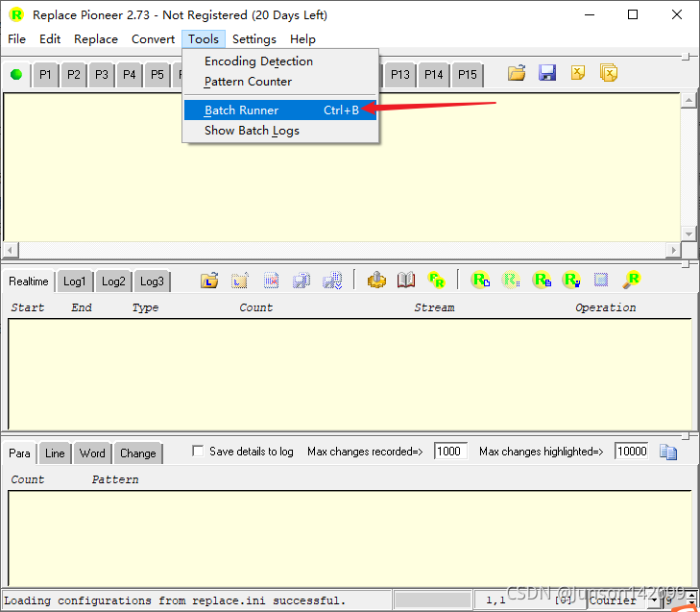The image size is (700, 612).
Task: Choose Encoding Detection from Tools menu
Action: (280, 61)
